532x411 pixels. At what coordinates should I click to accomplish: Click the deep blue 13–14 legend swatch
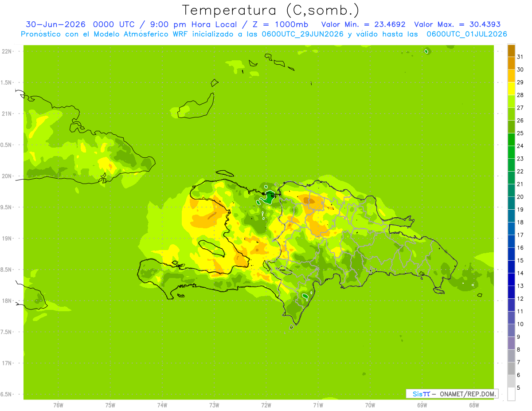(x=511, y=279)
